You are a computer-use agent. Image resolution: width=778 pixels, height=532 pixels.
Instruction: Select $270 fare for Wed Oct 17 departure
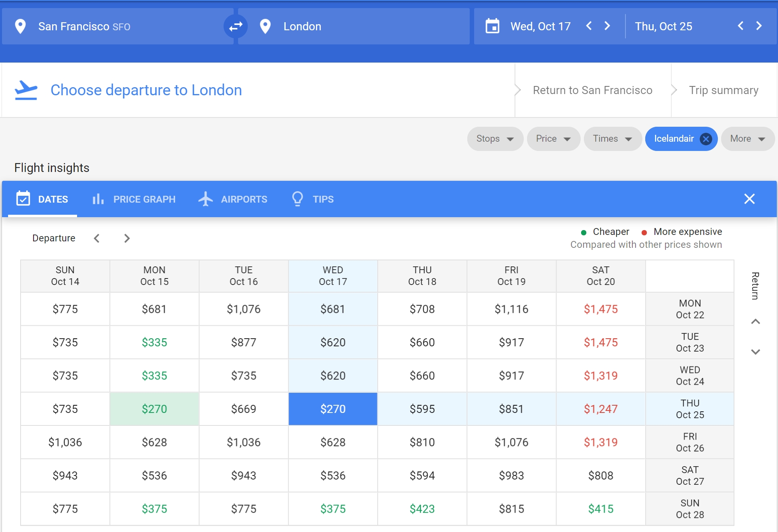(x=333, y=408)
